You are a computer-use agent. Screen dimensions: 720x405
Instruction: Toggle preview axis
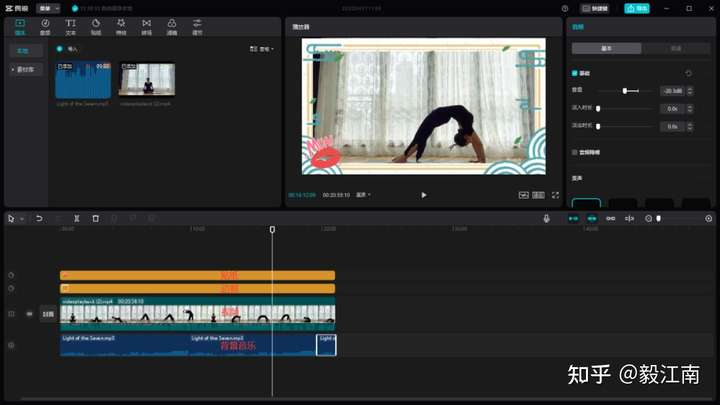pyautogui.click(x=630, y=219)
